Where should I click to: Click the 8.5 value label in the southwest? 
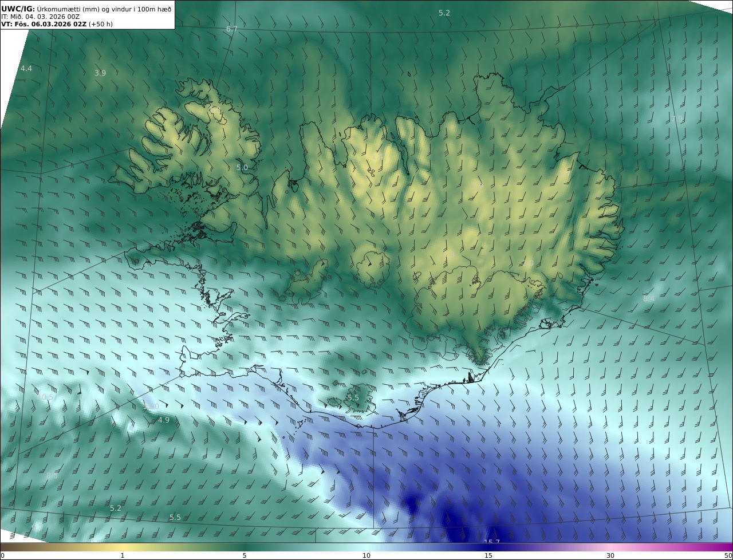52,475
